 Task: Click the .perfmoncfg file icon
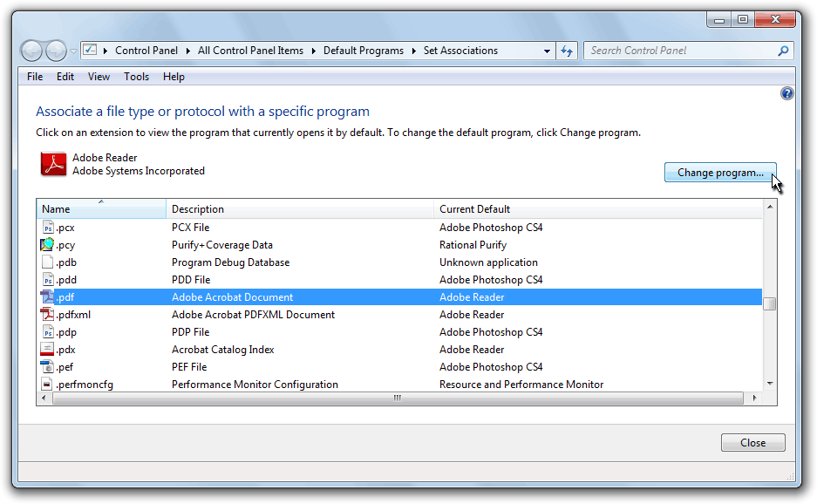click(47, 385)
